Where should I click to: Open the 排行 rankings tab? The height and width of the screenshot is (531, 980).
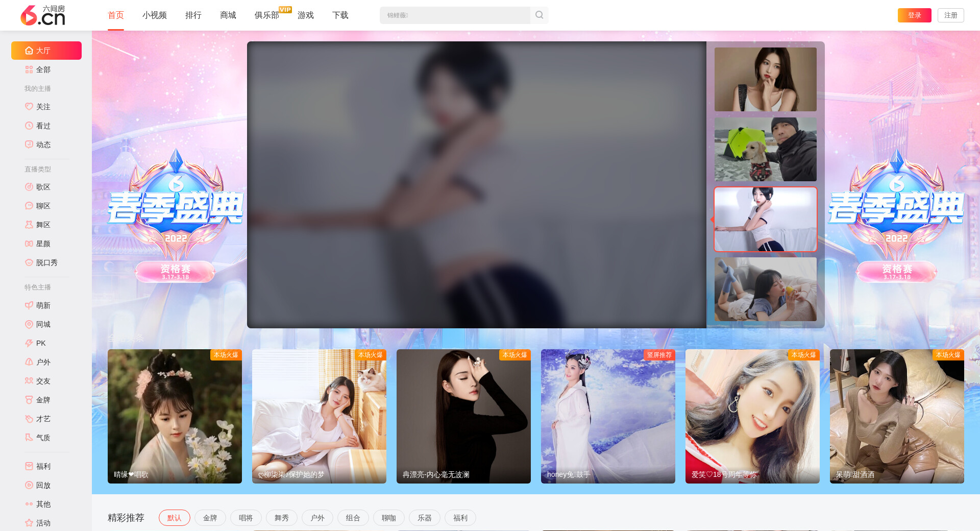[x=193, y=15]
